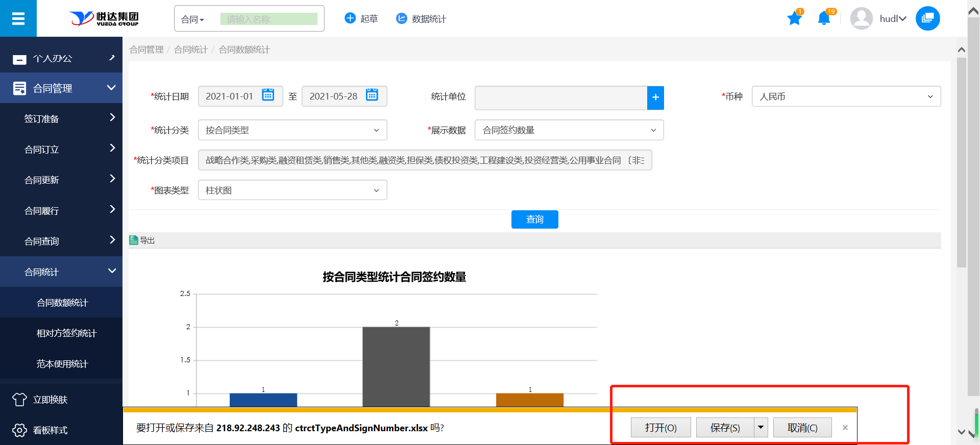980x445 pixels.
Task: Click the 查询 query button
Action: pyautogui.click(x=534, y=219)
